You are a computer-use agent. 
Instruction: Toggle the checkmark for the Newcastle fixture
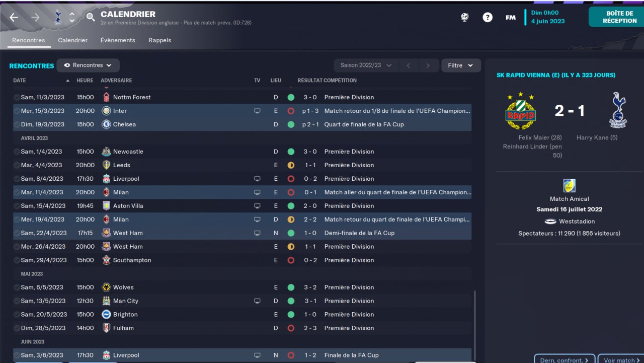(x=17, y=152)
